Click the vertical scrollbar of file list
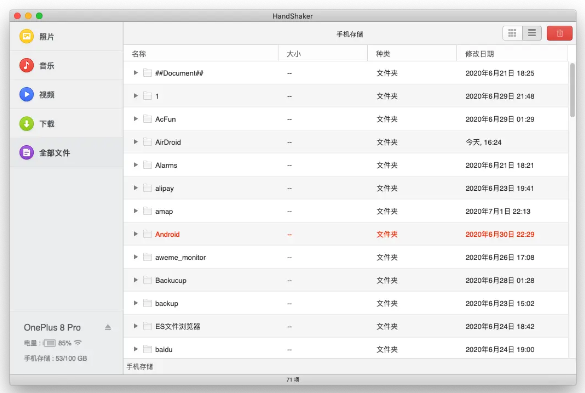 [x=572, y=90]
